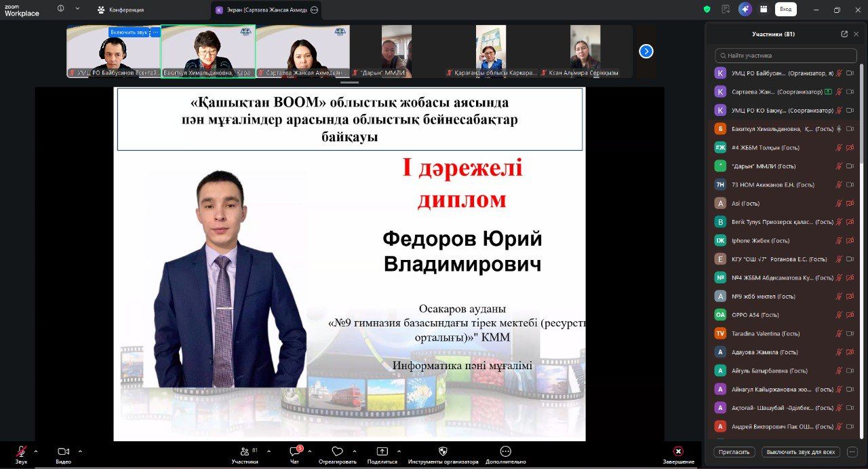Click Выключить звук для всех button

pos(801,452)
